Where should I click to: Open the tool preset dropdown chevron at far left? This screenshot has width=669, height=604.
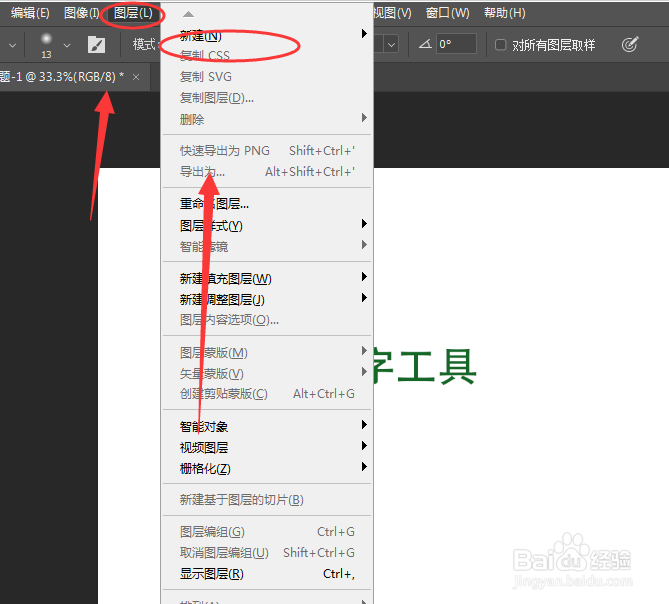[x=12, y=45]
